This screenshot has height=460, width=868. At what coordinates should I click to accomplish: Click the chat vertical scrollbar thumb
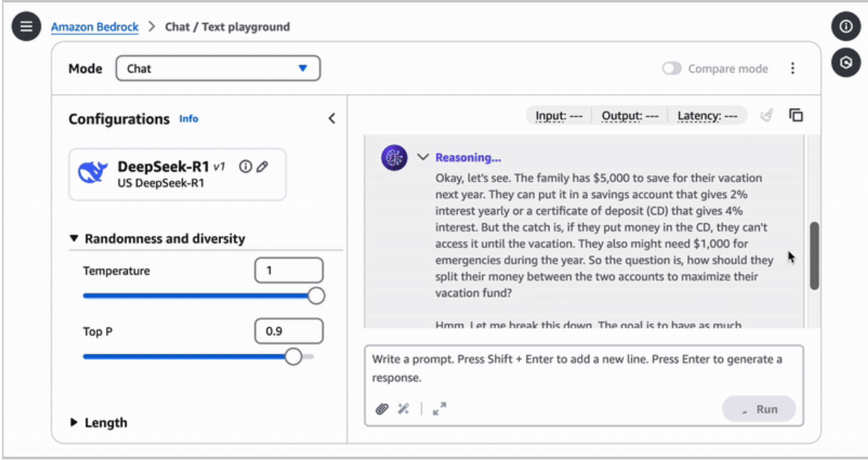click(813, 256)
